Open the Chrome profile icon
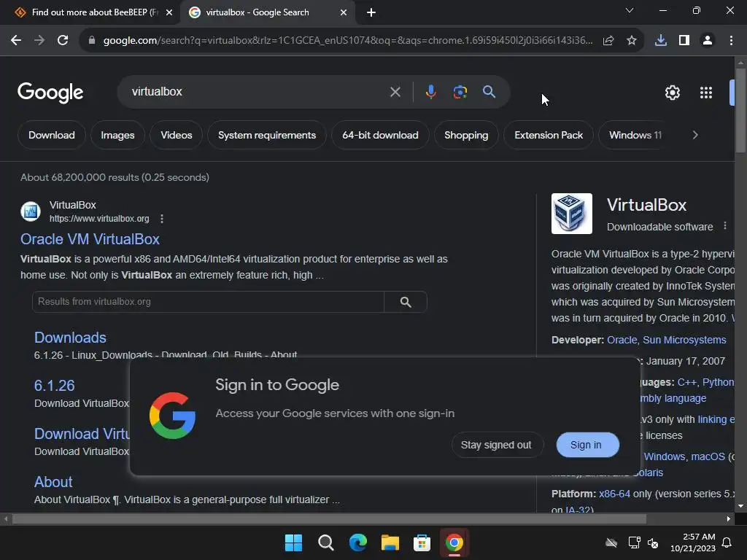747x560 pixels. 708,41
